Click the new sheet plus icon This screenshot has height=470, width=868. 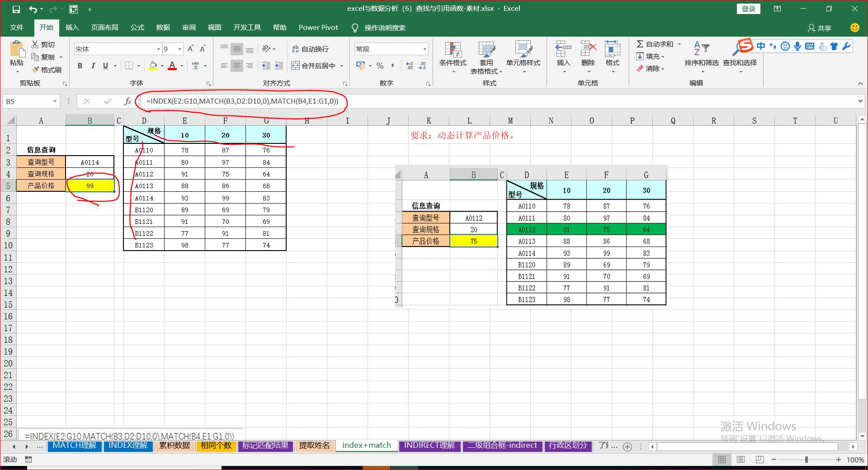coord(627,446)
